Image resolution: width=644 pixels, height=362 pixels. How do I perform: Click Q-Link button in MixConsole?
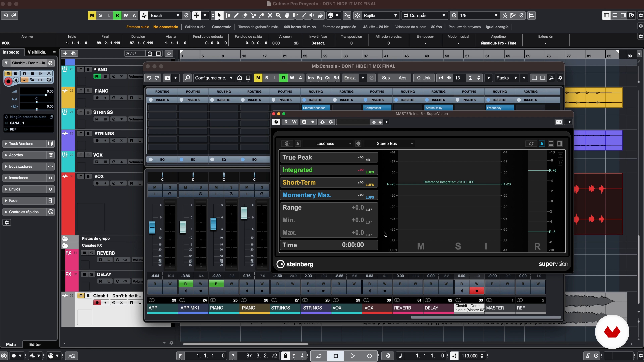coord(424,78)
